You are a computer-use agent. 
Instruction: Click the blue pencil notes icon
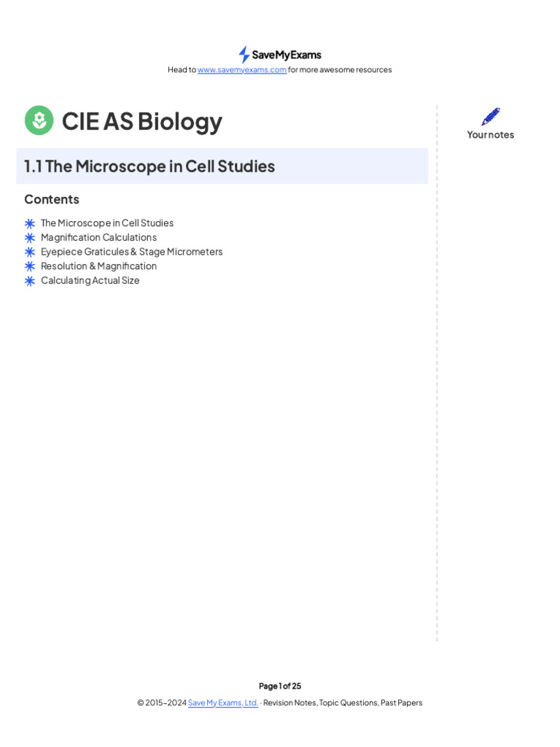coord(491,117)
